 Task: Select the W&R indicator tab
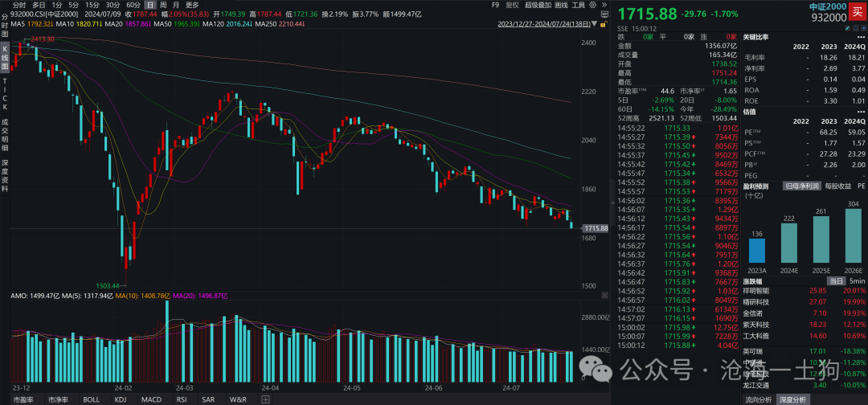point(238,399)
